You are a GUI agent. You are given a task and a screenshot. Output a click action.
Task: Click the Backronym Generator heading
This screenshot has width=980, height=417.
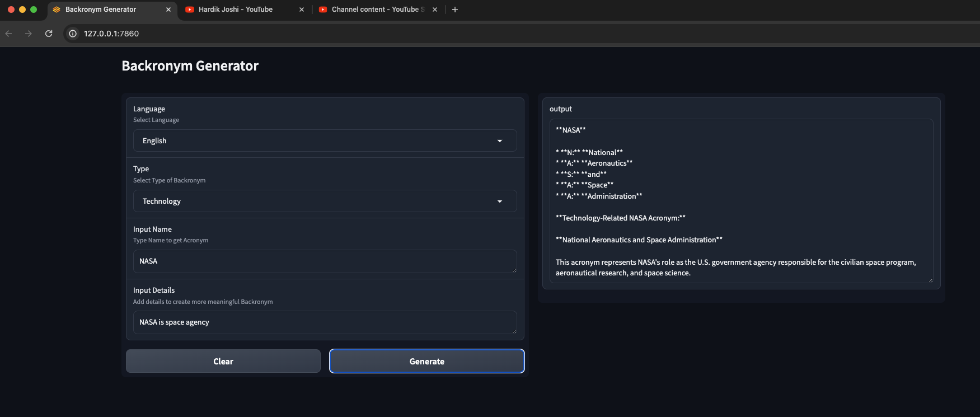[x=190, y=66]
